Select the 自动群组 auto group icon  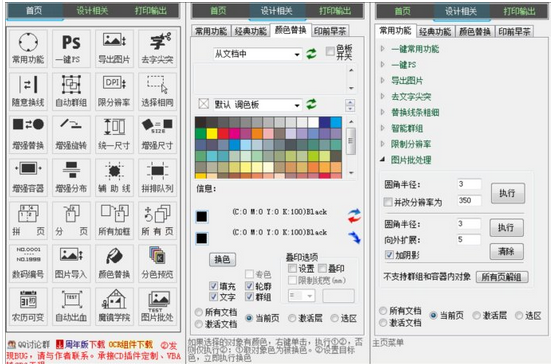click(x=71, y=91)
